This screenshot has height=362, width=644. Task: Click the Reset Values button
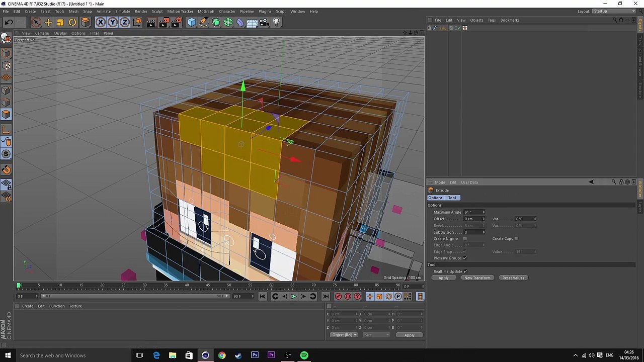point(513,278)
